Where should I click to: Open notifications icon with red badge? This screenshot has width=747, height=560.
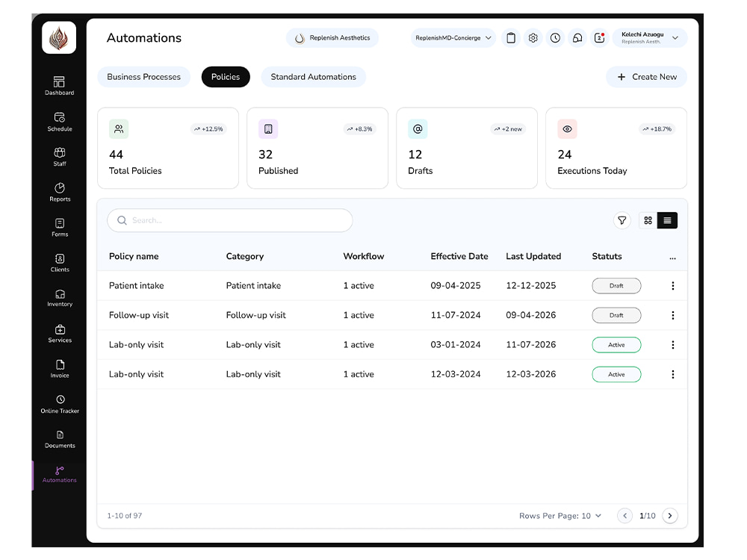click(599, 38)
